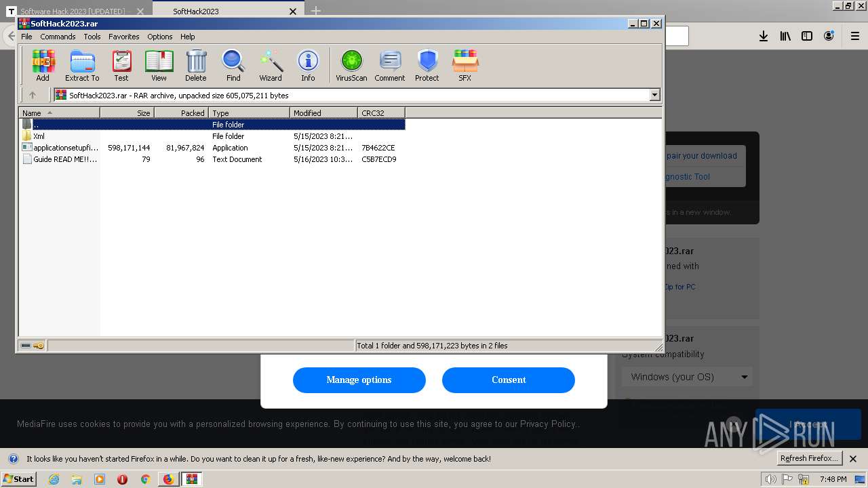Click the key password icon in the status bar

point(39,346)
